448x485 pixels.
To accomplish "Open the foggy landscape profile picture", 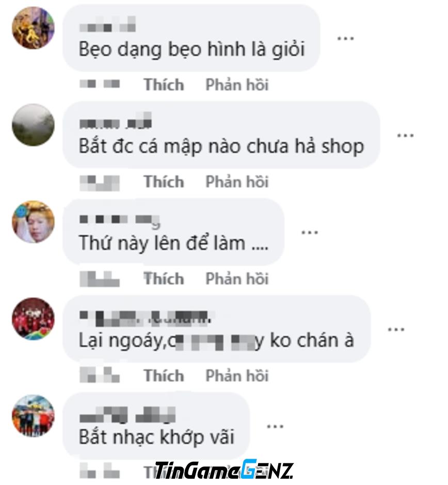I will pos(34,125).
